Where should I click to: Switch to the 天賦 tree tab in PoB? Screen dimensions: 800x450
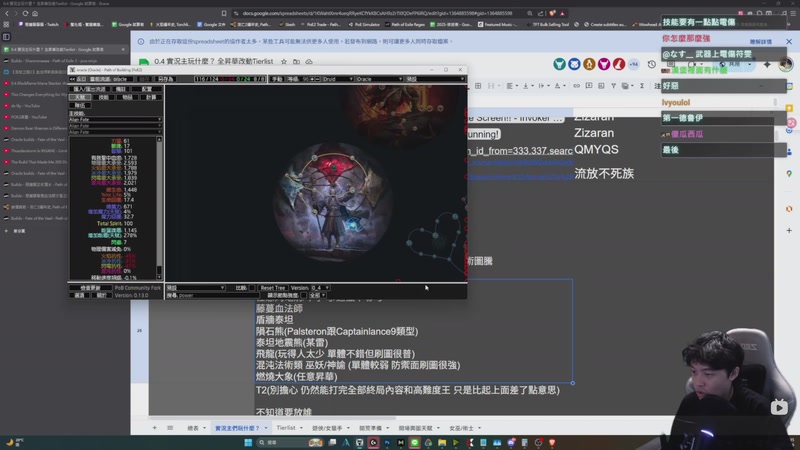click(x=81, y=97)
